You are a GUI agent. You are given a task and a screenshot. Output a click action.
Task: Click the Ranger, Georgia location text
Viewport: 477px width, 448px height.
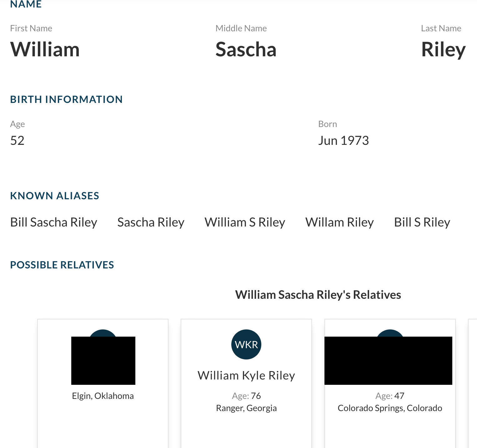pos(246,408)
